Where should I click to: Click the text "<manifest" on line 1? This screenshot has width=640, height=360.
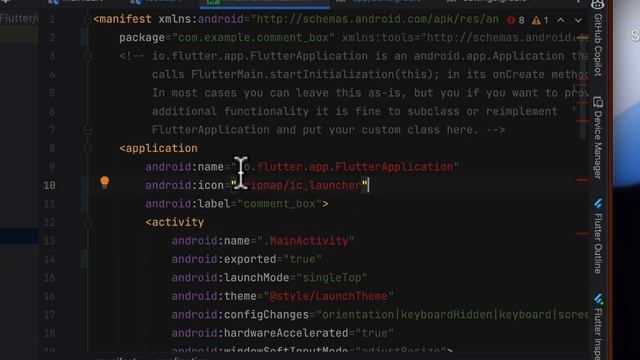tap(122, 19)
